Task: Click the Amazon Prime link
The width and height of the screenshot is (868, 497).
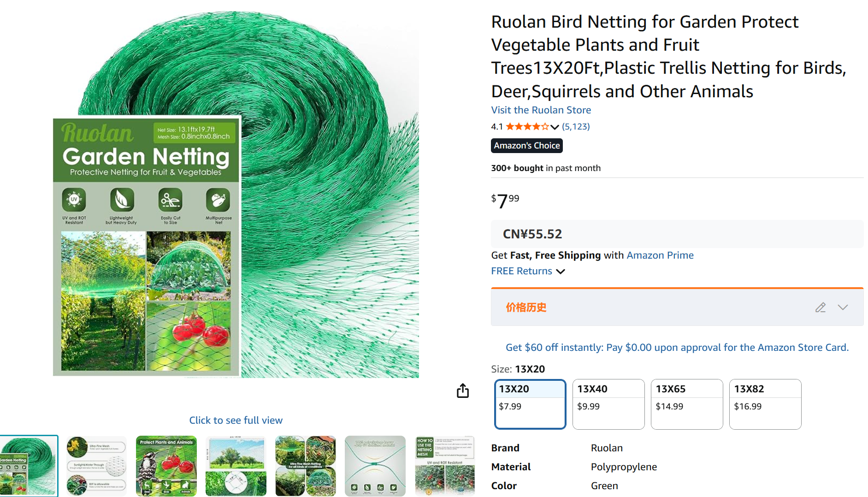Action: point(660,255)
